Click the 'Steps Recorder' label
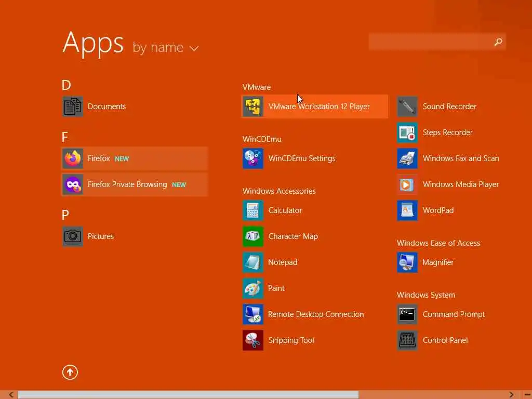 click(x=447, y=132)
